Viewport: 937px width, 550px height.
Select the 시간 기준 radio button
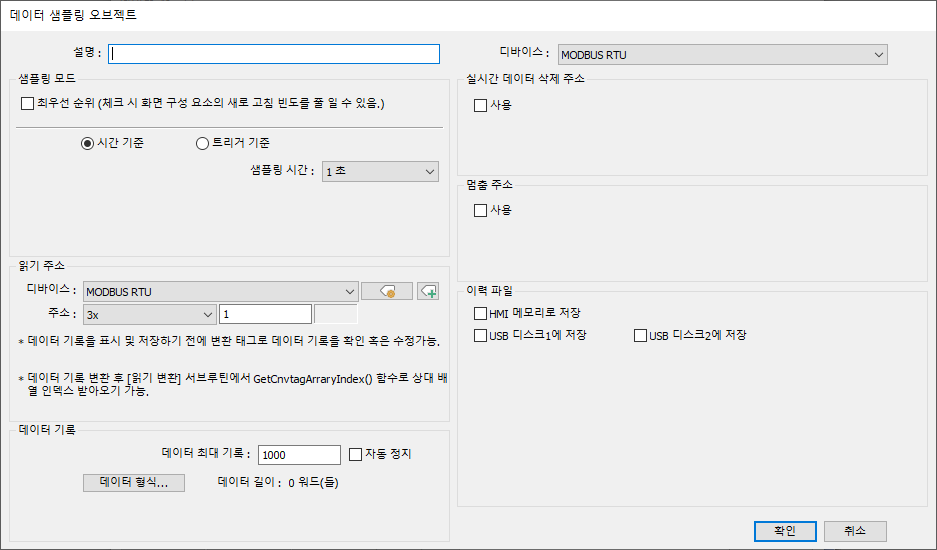pos(87,143)
